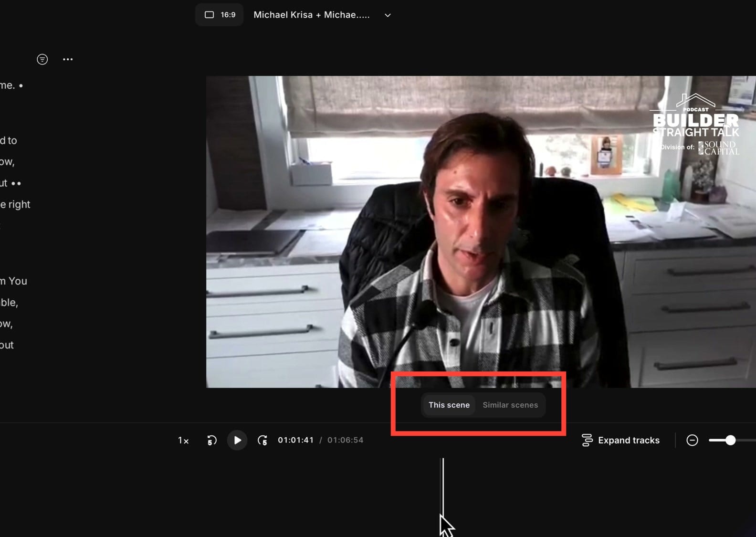Change the 1x playback speed

183,441
